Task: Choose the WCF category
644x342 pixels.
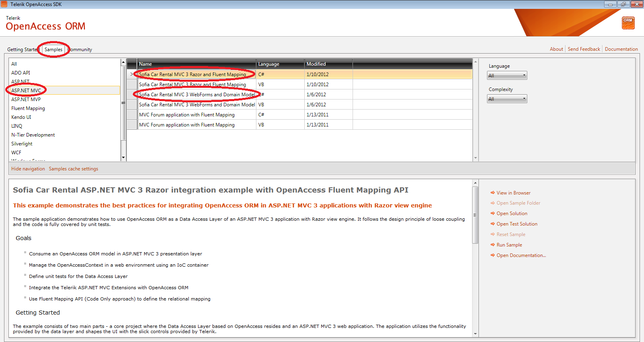Action: [64, 153]
